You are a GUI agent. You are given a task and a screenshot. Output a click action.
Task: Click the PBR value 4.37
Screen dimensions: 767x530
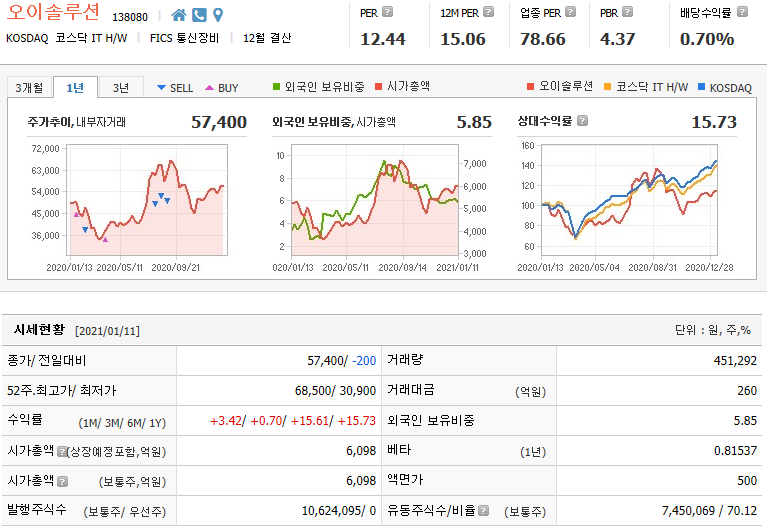[617, 39]
